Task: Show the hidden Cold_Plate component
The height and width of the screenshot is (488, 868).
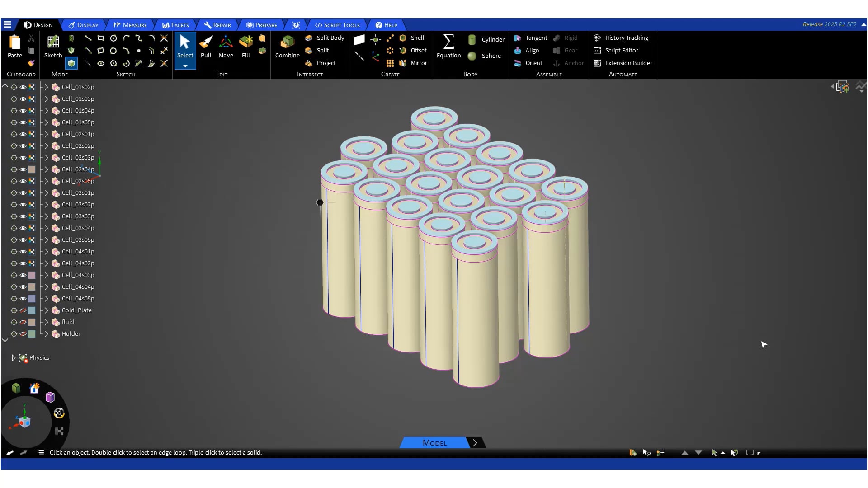Action: pos(23,310)
